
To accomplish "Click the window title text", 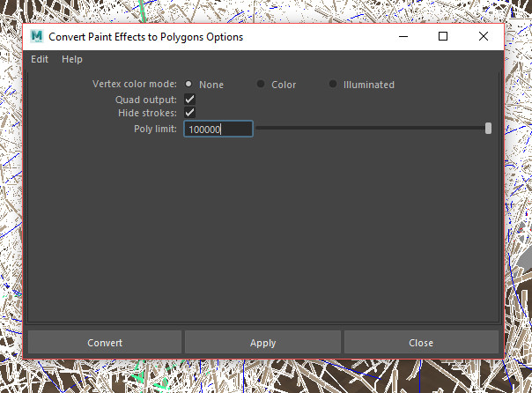I will point(146,37).
